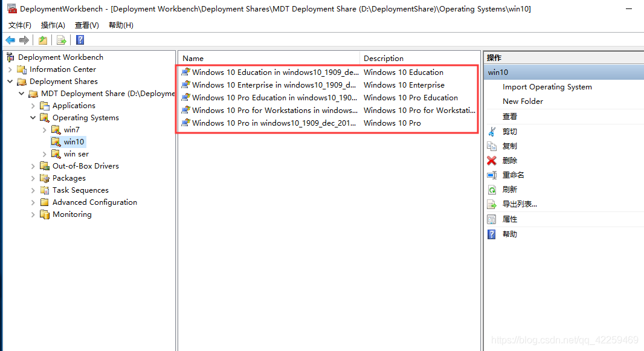Expand the Information Center node
The image size is (644, 351).
coord(10,69)
